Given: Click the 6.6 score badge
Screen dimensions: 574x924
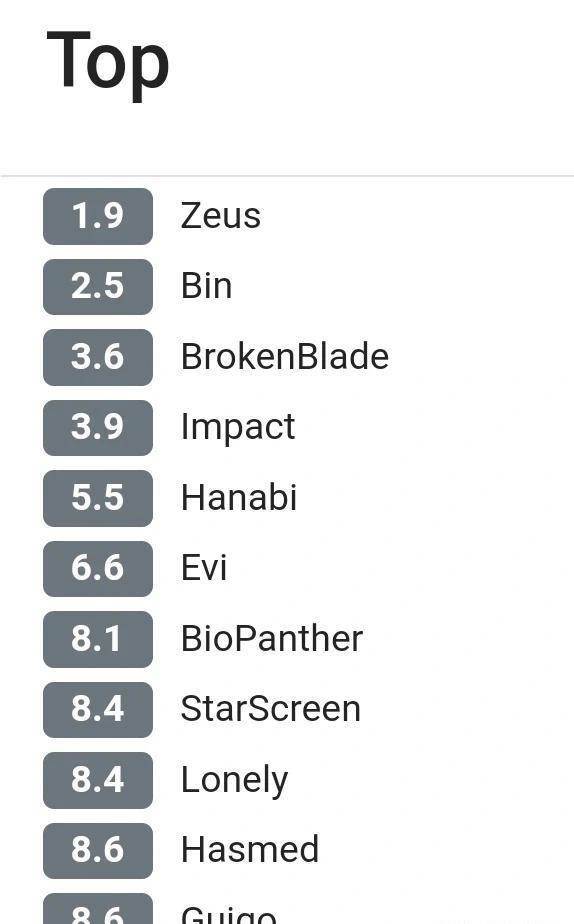Looking at the screenshot, I should (98, 568).
